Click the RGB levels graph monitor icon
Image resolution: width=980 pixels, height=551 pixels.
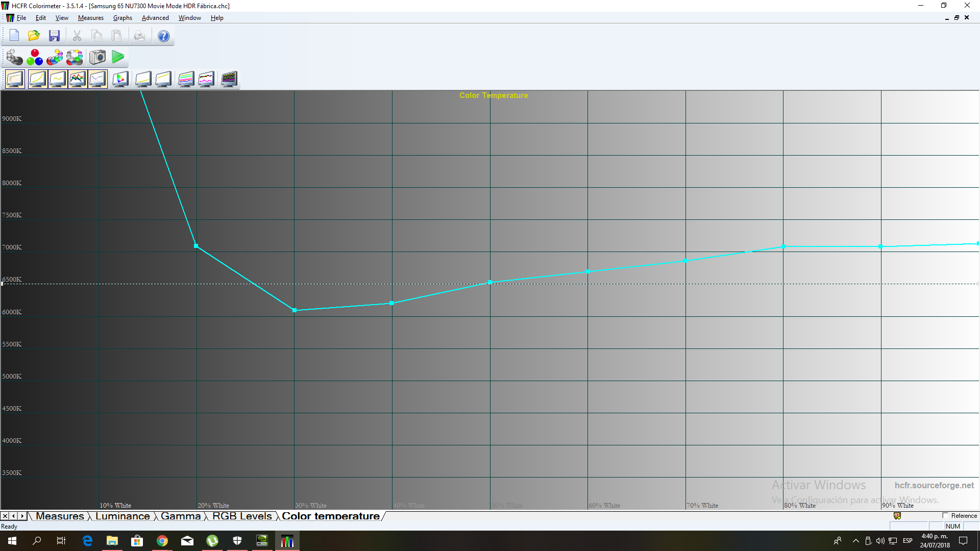[77, 79]
